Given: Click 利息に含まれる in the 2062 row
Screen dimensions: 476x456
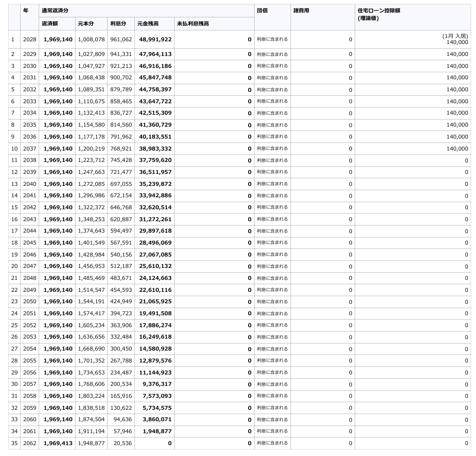Looking at the screenshot, I should 273,443.
